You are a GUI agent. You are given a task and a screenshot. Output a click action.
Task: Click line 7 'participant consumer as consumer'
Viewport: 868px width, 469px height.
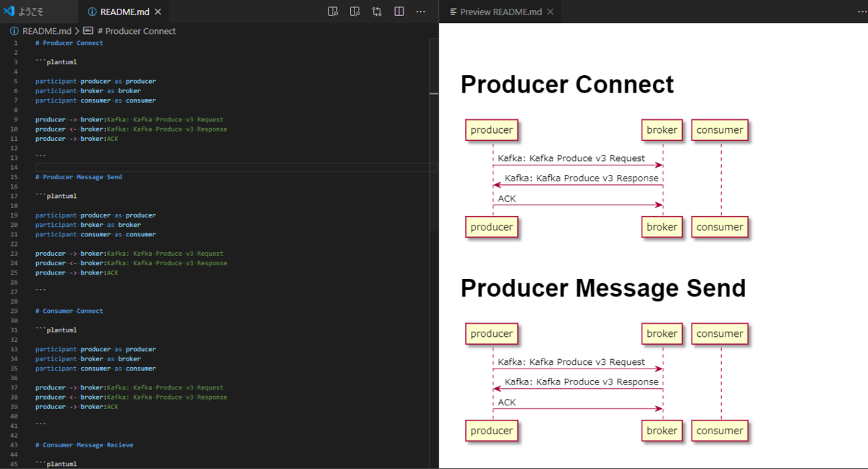tap(95, 100)
